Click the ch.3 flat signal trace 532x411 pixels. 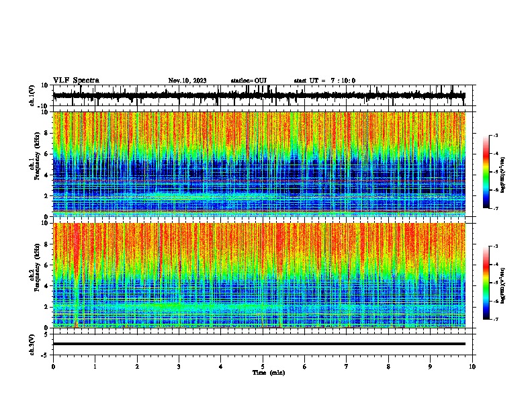point(259,344)
